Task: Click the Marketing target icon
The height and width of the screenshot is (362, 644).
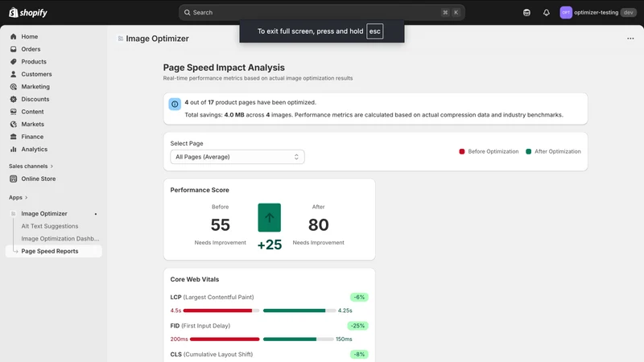Action: tap(14, 87)
